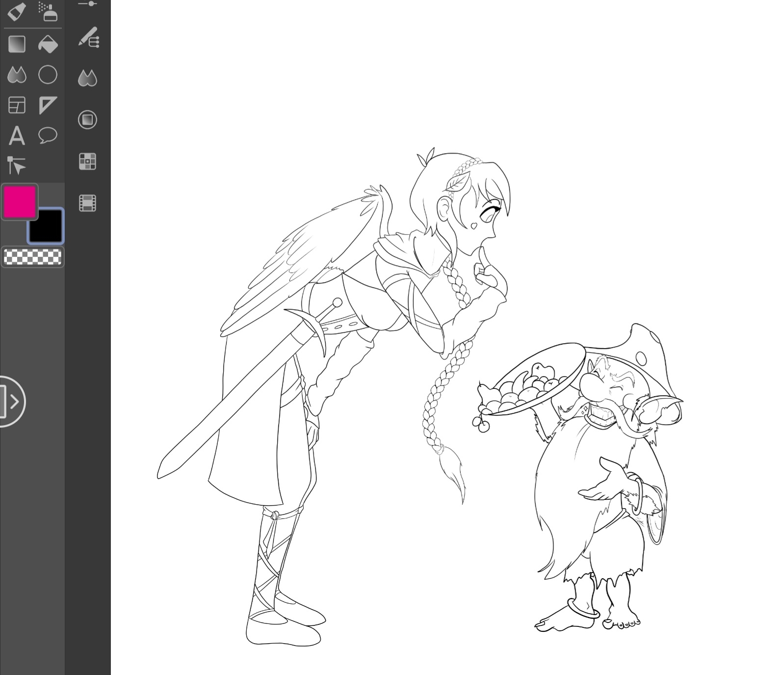Select the Fill paint bucket tool
The width and height of the screenshot is (784, 675).
[48, 45]
